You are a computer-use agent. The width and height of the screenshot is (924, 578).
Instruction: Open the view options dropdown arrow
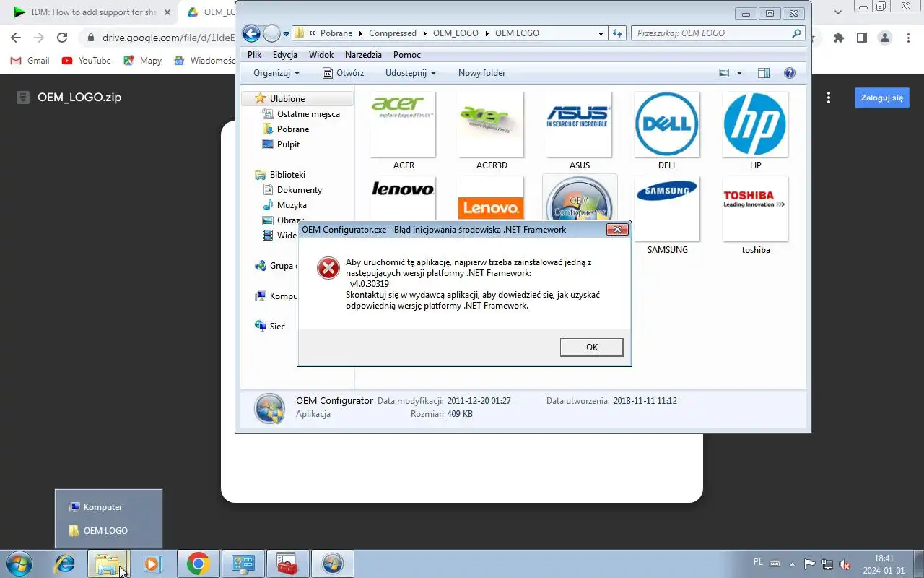coord(739,73)
